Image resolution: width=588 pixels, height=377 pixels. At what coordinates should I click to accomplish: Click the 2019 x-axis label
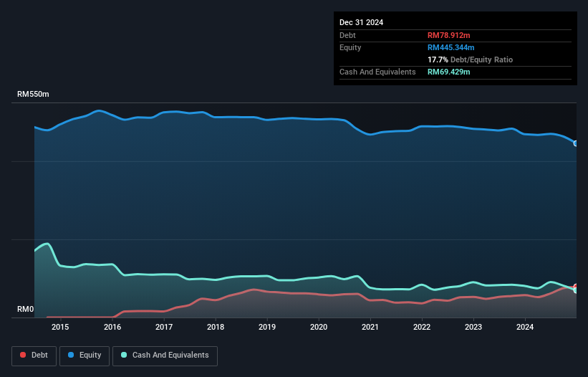click(267, 327)
